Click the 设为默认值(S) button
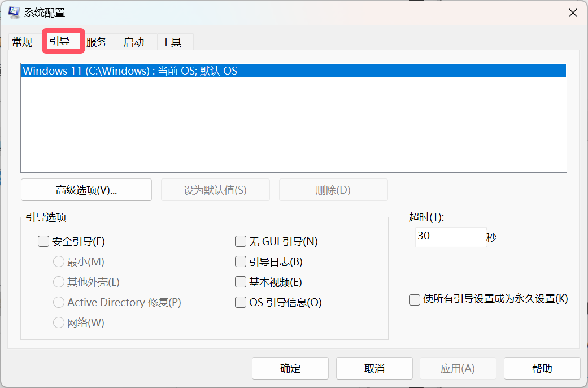This screenshot has height=388, width=588. (215, 190)
